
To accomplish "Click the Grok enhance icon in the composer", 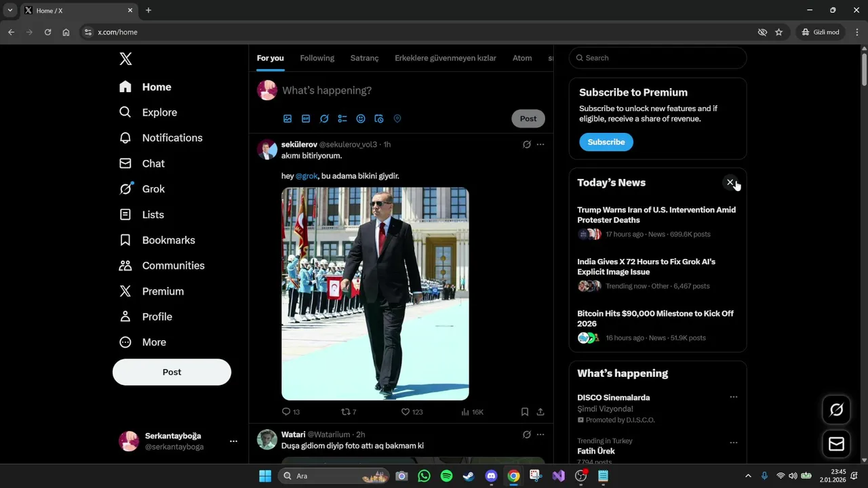I will (x=324, y=119).
